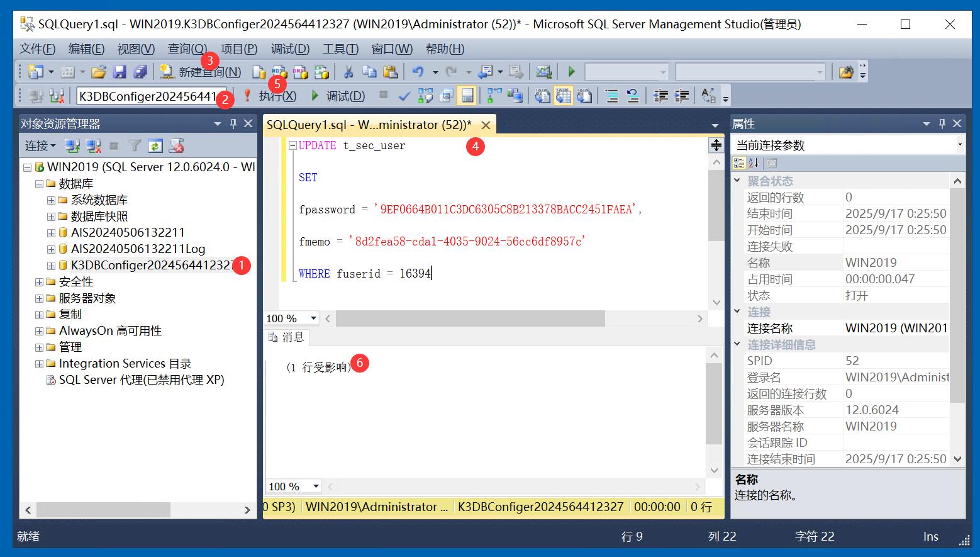Click the Copy icon in the toolbar
Image resolution: width=980 pixels, height=557 pixels.
[369, 72]
